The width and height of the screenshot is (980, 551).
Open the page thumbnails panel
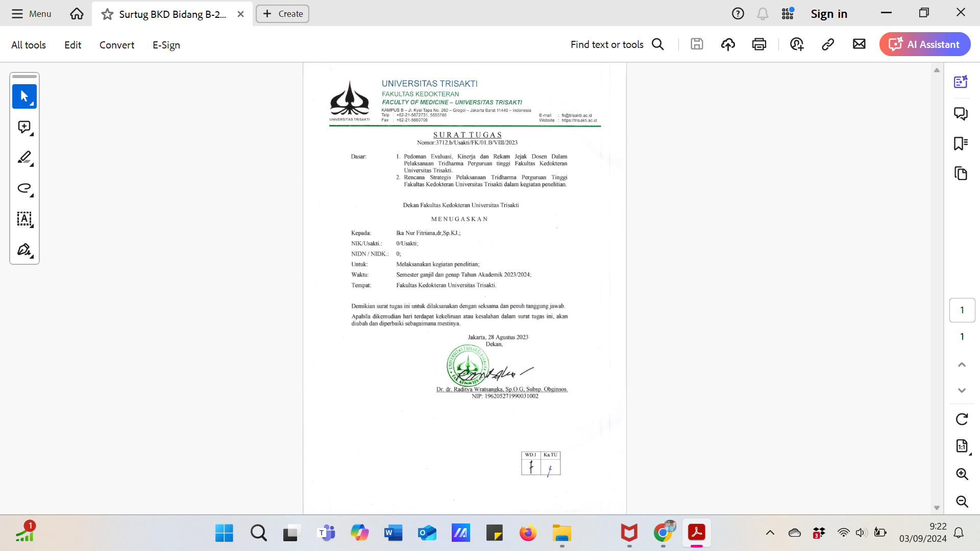coord(961,173)
